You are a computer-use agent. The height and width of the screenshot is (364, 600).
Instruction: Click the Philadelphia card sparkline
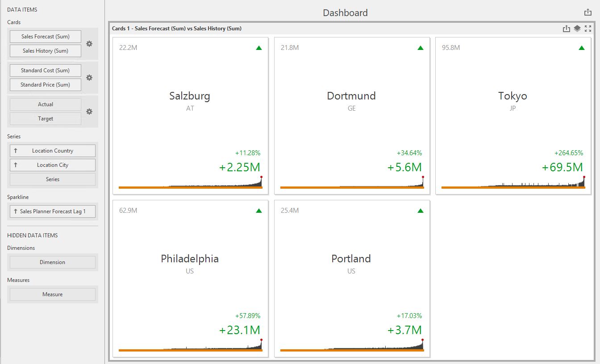pos(191,346)
